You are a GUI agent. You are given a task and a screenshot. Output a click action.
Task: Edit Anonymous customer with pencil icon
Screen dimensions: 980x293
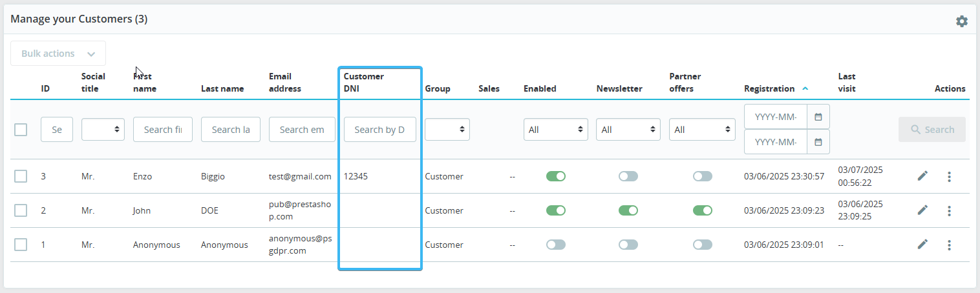coord(922,244)
